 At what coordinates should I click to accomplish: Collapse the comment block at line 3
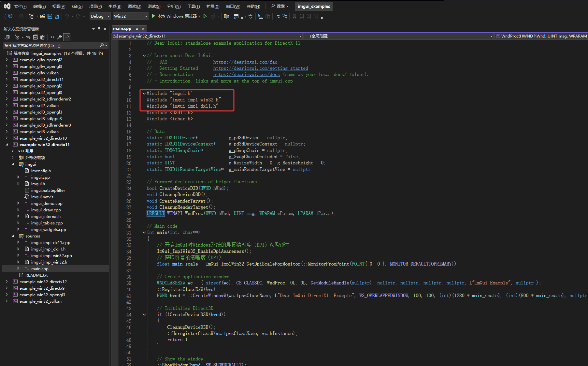point(144,55)
